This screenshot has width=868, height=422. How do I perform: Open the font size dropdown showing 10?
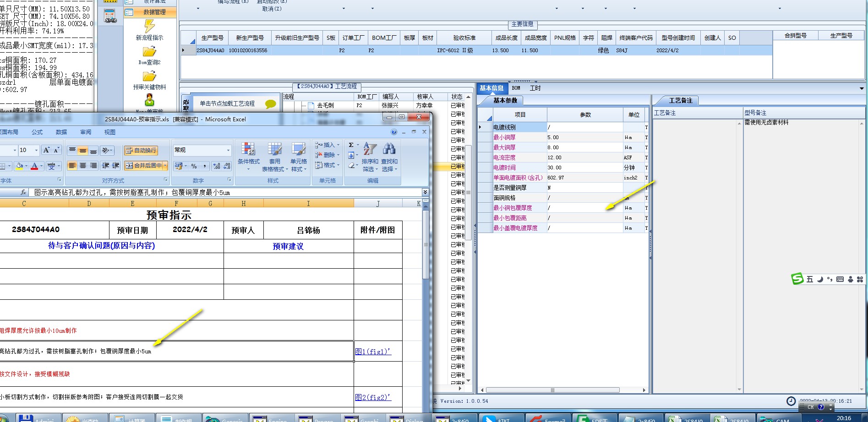(x=36, y=150)
